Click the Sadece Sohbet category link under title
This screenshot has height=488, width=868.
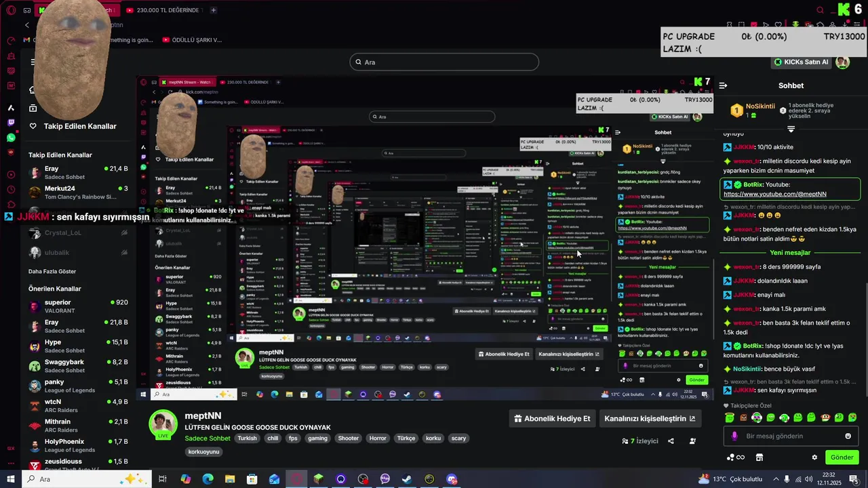pos(208,438)
